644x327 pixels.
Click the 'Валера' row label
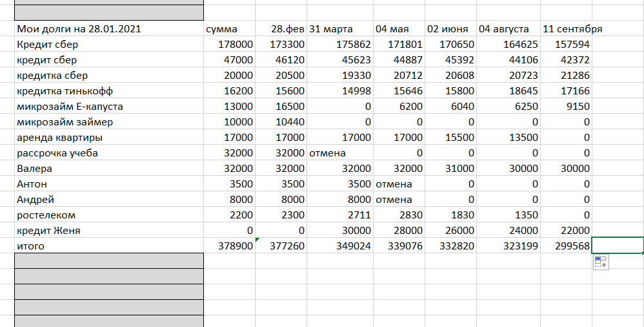point(109,168)
